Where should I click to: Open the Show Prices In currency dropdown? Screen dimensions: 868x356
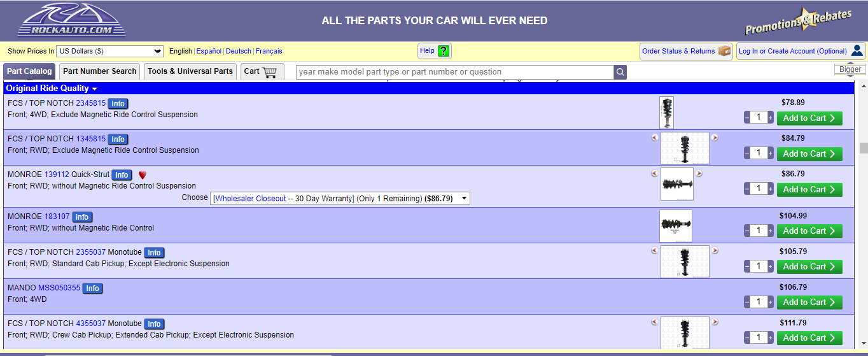coord(110,51)
